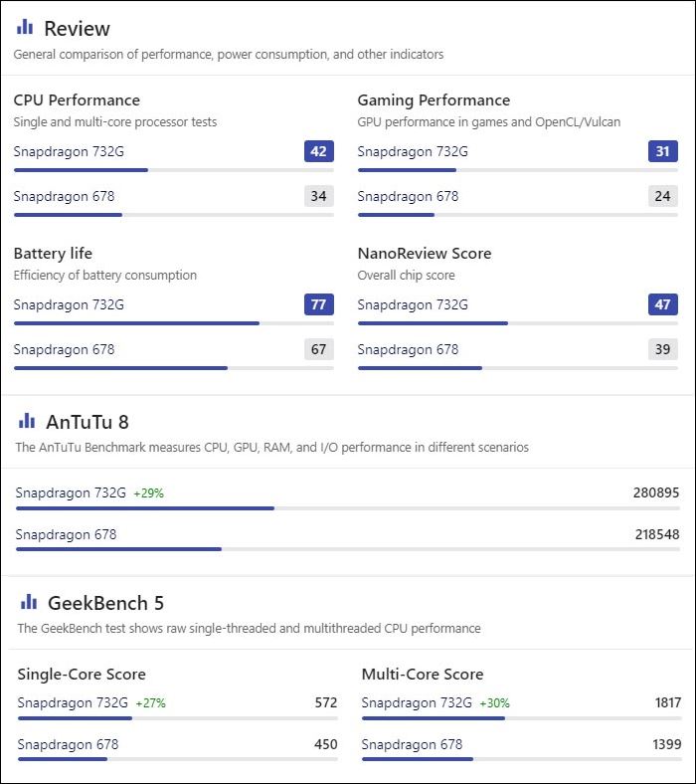696x784 pixels.
Task: Click the Snapdragon 732G AnTuTu progress bar
Action: pos(145,508)
